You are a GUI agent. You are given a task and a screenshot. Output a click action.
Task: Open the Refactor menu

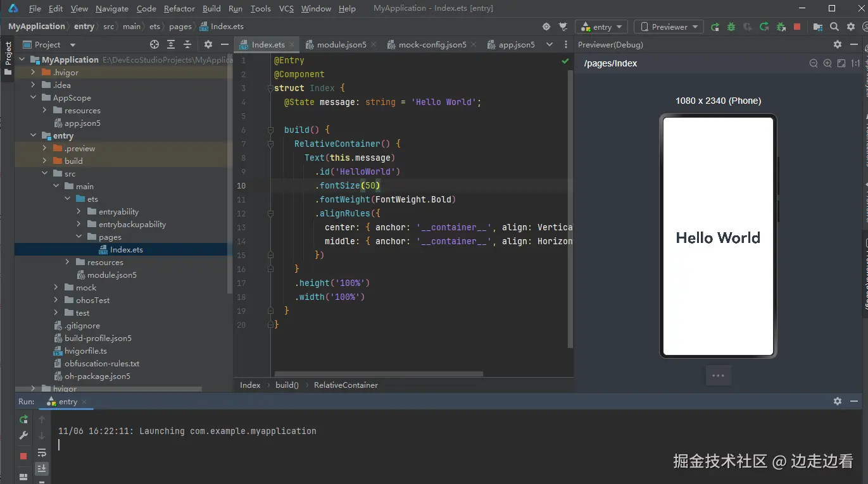coord(179,8)
